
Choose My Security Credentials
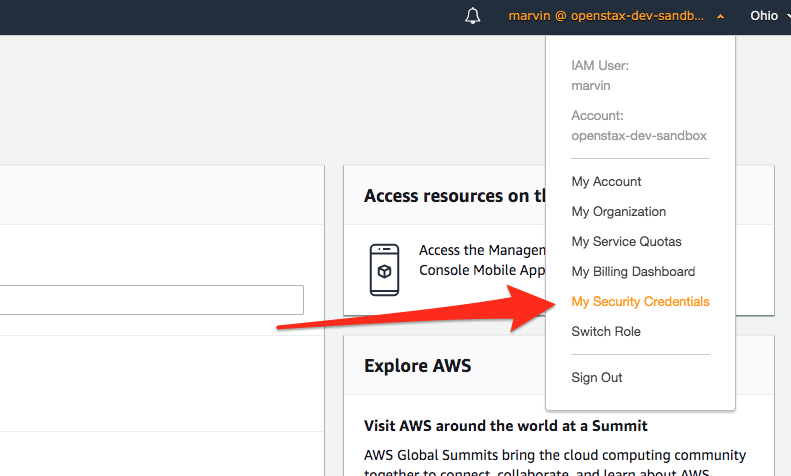coord(640,301)
